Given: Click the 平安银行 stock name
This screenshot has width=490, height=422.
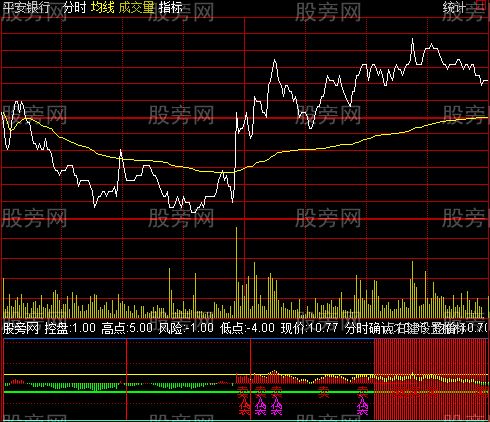Looking at the screenshot, I should coord(26,7).
